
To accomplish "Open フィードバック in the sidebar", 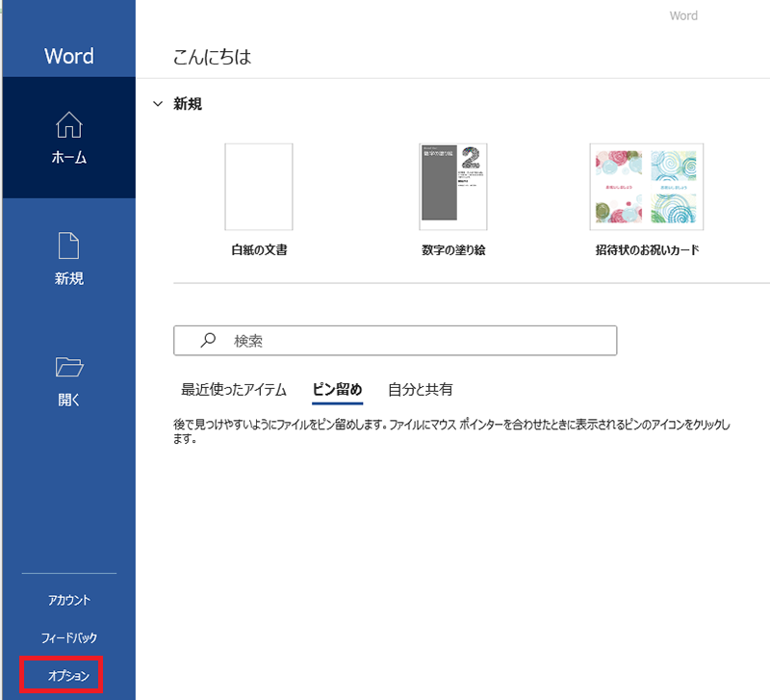I will click(69, 637).
